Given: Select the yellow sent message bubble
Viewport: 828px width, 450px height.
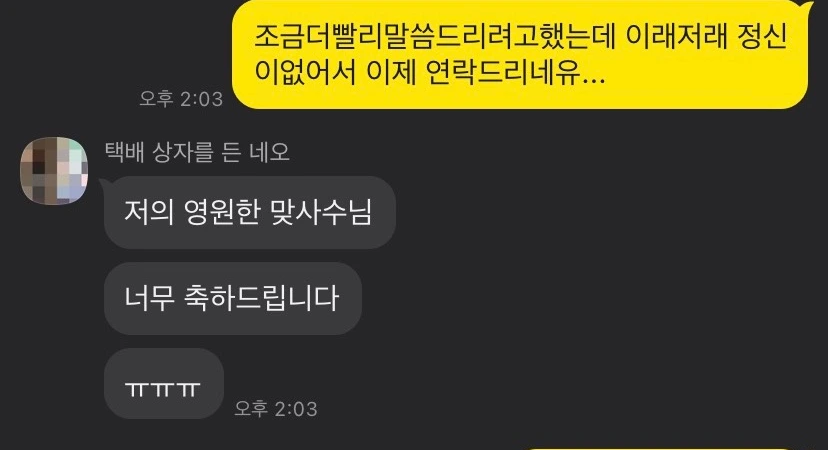Looking at the screenshot, I should 520,54.
